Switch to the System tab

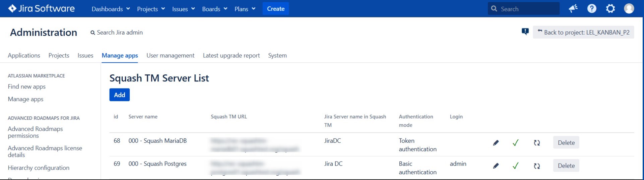277,56
